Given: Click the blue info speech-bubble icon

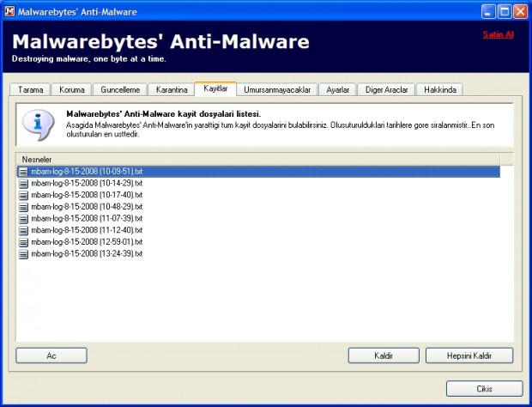Looking at the screenshot, I should pos(39,125).
